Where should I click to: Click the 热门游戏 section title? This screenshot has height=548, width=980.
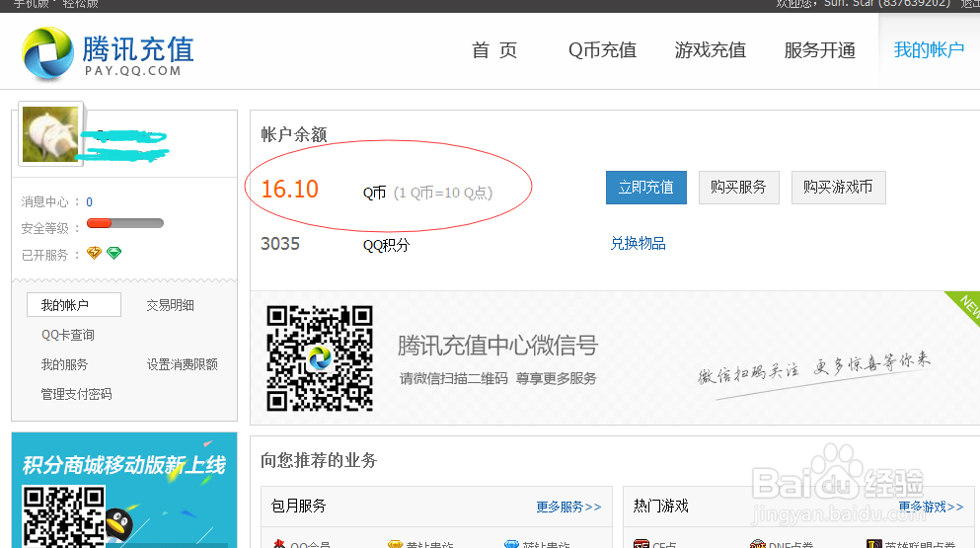(x=660, y=506)
